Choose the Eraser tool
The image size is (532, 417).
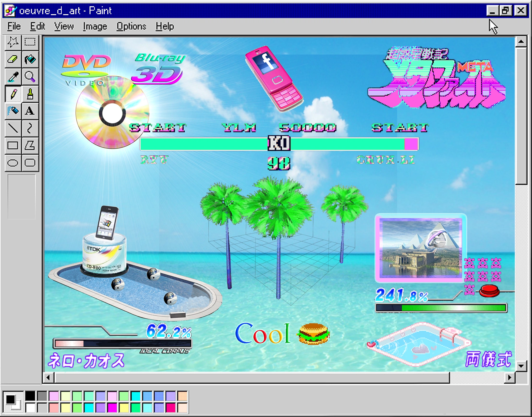pyautogui.click(x=13, y=59)
